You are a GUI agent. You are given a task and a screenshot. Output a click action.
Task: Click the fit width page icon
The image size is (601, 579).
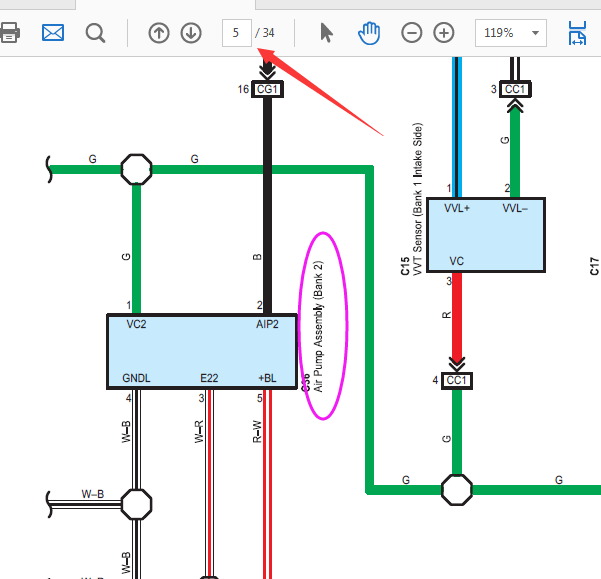point(577,33)
